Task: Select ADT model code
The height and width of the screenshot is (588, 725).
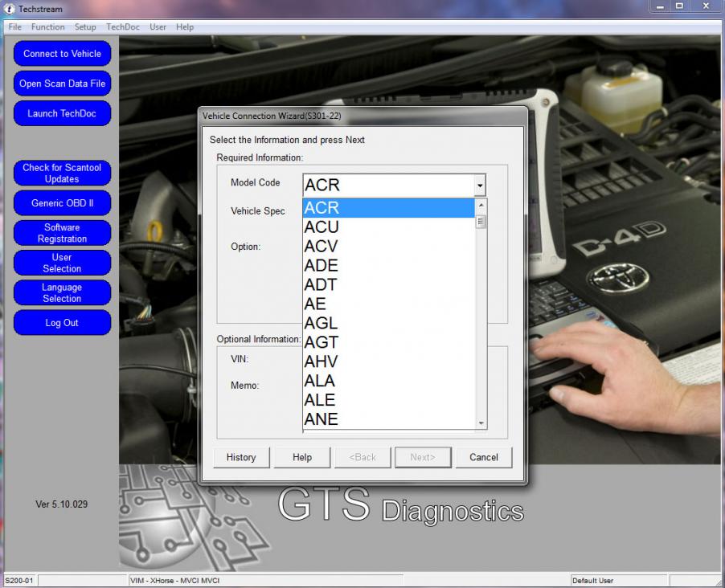Action: click(388, 284)
